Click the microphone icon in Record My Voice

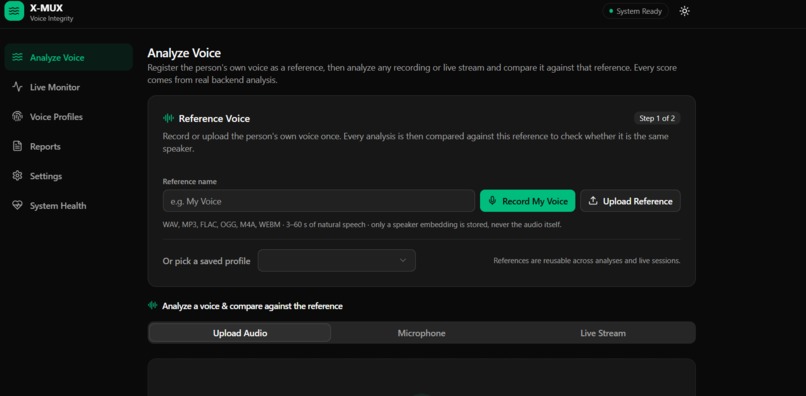pos(492,201)
